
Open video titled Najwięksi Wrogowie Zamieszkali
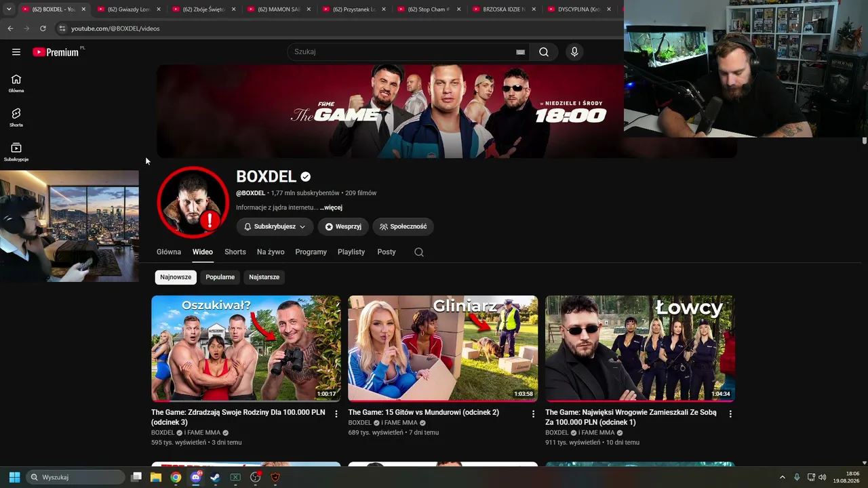click(631, 417)
